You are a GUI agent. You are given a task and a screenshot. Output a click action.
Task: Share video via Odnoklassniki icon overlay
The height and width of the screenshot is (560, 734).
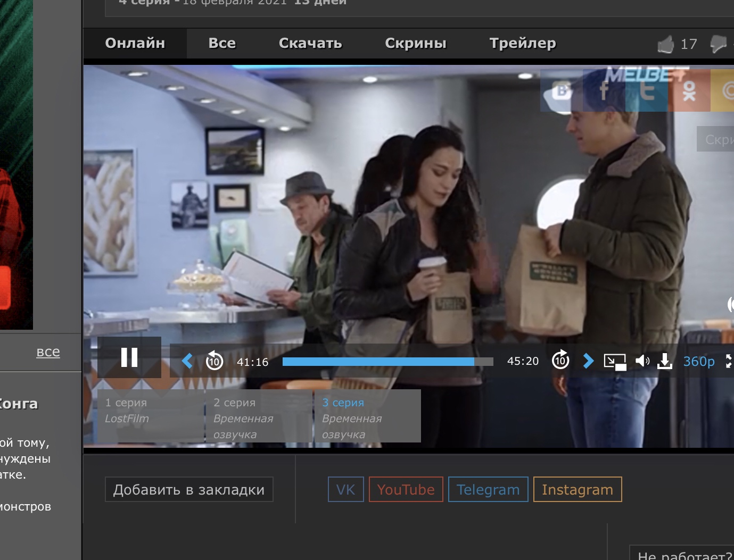pos(689,90)
